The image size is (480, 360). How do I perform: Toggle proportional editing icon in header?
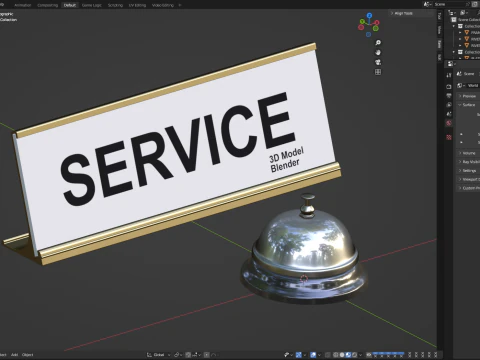tap(207, 355)
